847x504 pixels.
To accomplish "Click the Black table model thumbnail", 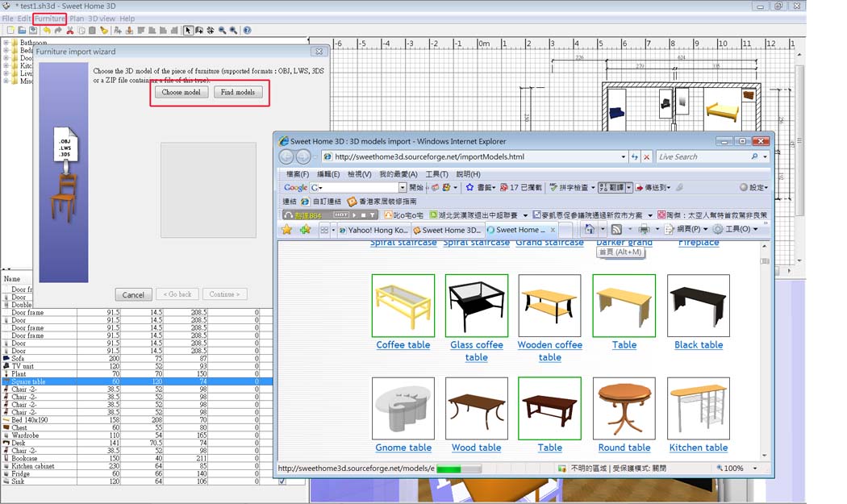I will pyautogui.click(x=699, y=306).
